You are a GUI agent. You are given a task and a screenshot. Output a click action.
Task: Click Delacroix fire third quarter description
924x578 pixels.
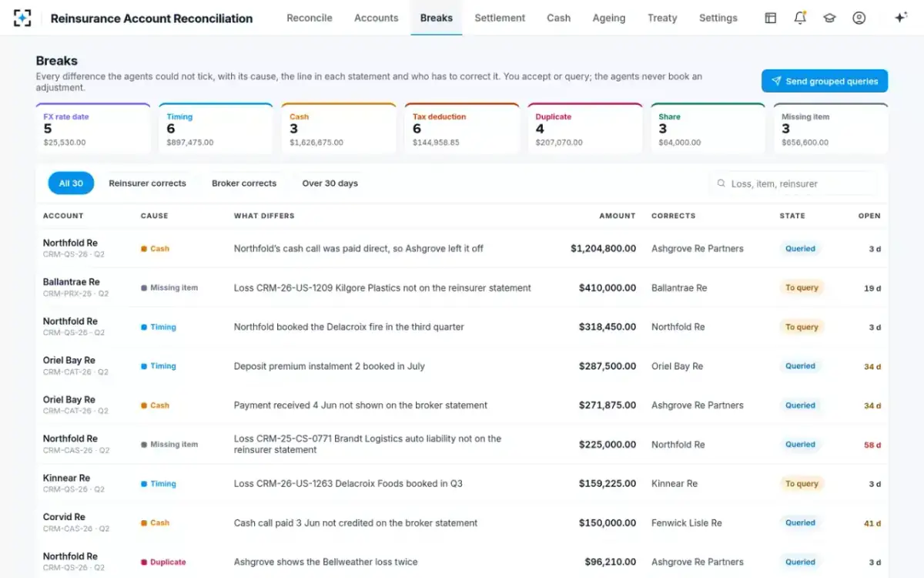coord(349,327)
